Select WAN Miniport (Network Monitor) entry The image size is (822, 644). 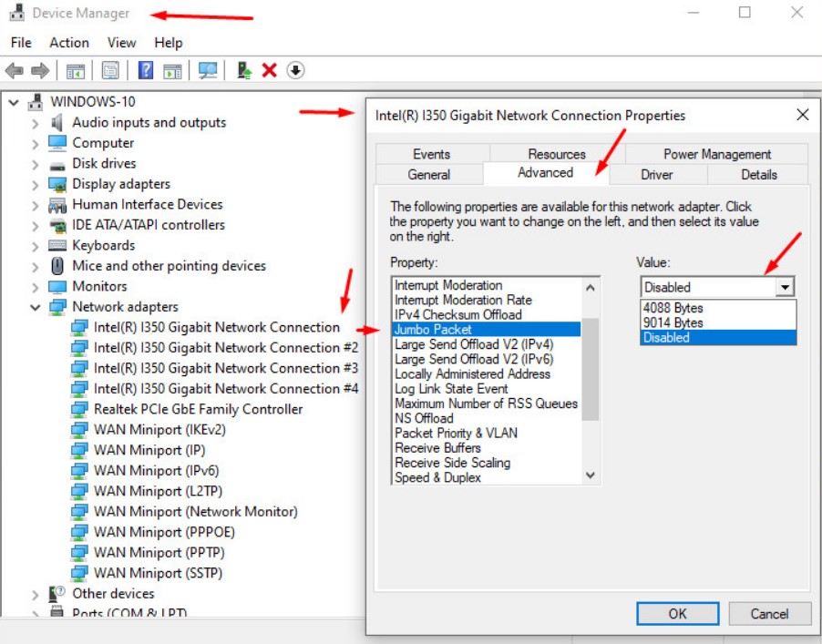tap(196, 511)
